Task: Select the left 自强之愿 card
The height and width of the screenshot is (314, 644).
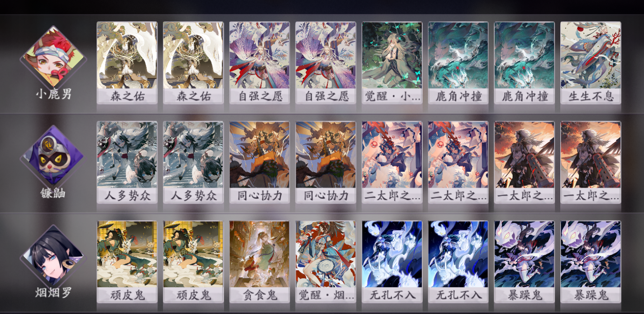Action: point(259,63)
